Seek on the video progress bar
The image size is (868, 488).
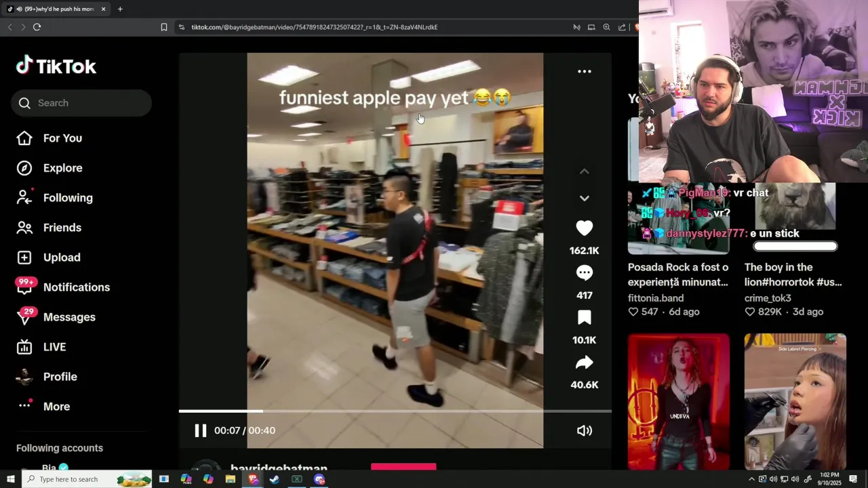(x=395, y=411)
